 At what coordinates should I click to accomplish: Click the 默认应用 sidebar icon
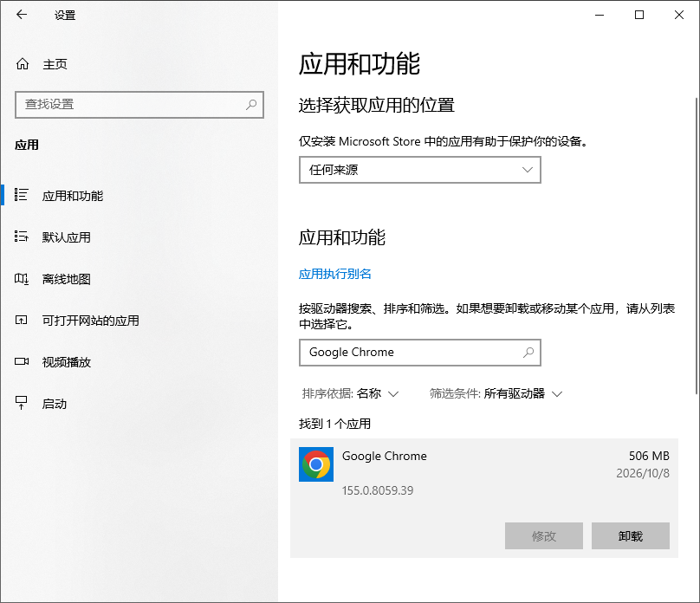21,237
